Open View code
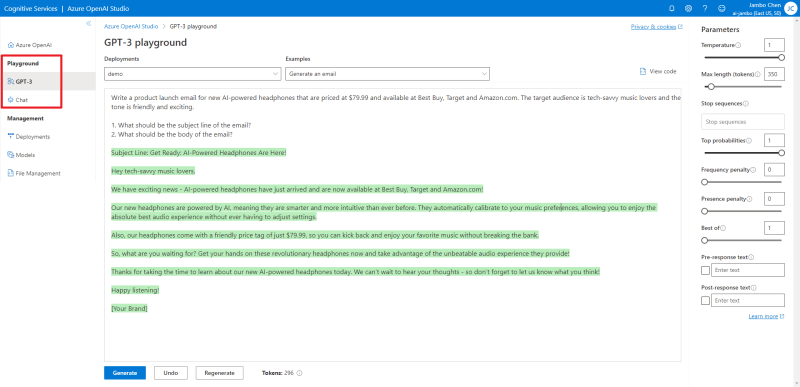 click(x=658, y=71)
